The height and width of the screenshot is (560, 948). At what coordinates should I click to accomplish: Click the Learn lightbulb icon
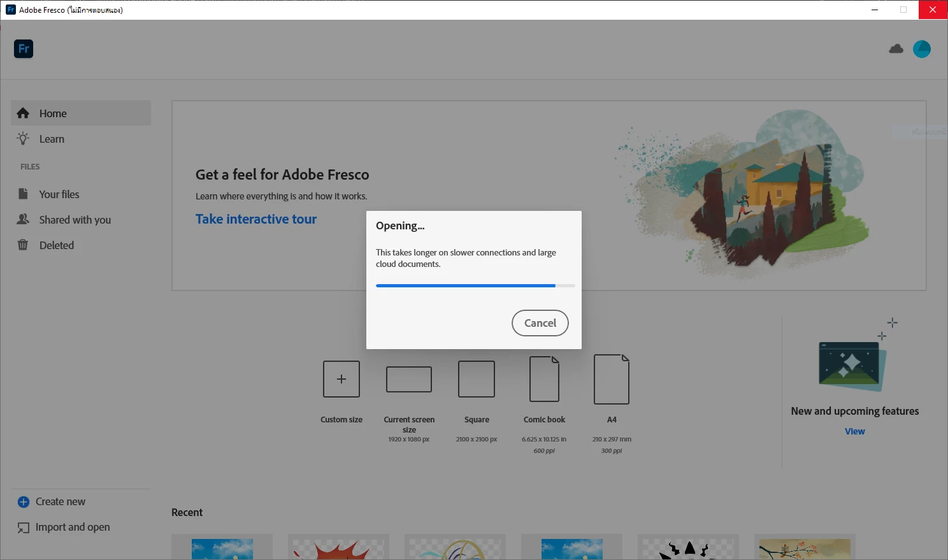(x=23, y=138)
